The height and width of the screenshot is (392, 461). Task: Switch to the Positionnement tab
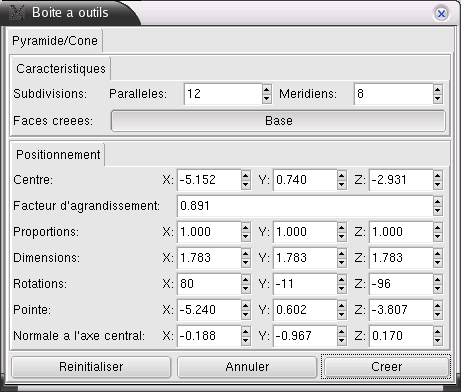(x=58, y=155)
